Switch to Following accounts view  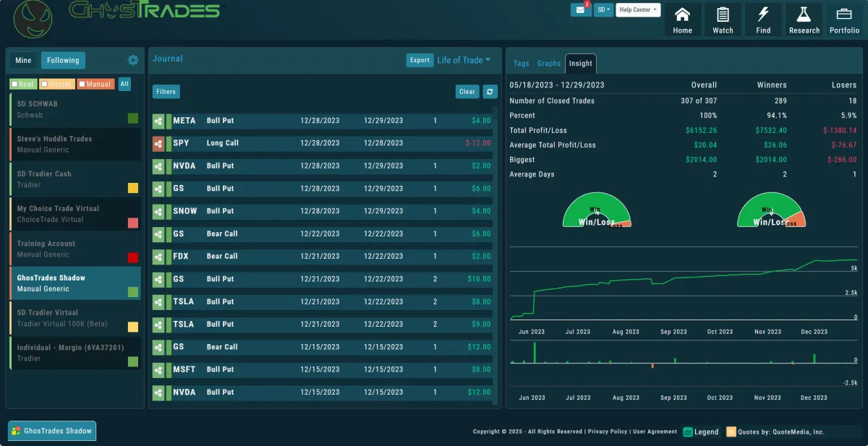point(63,61)
